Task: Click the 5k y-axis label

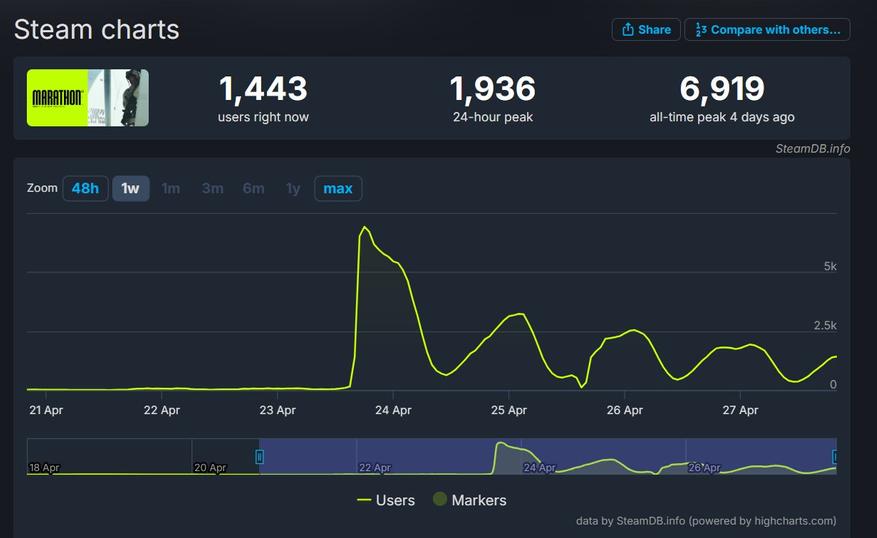Action: [x=830, y=266]
